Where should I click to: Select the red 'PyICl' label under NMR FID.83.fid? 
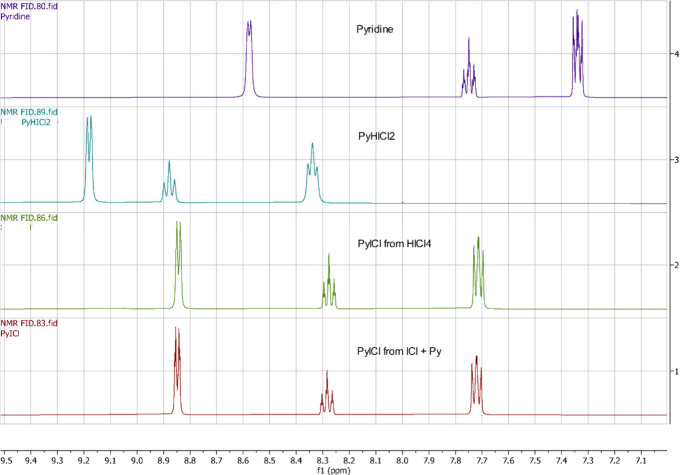(10, 334)
